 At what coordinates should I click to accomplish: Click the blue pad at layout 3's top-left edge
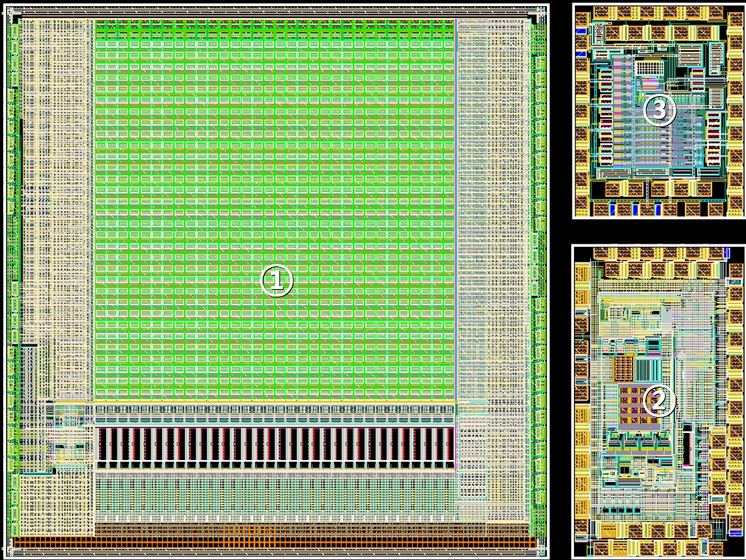(x=581, y=31)
